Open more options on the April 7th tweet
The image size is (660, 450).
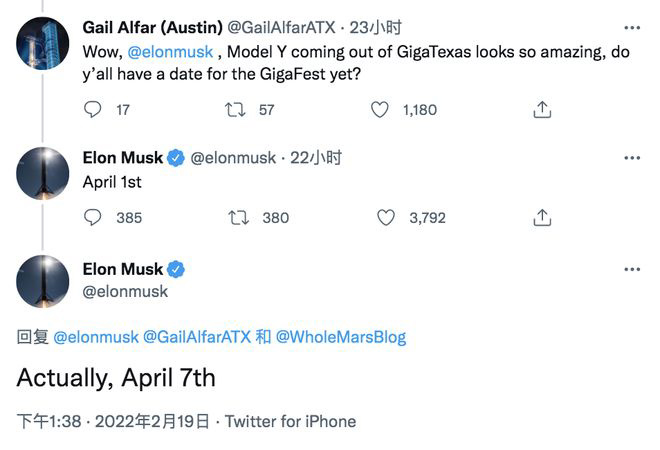[632, 269]
